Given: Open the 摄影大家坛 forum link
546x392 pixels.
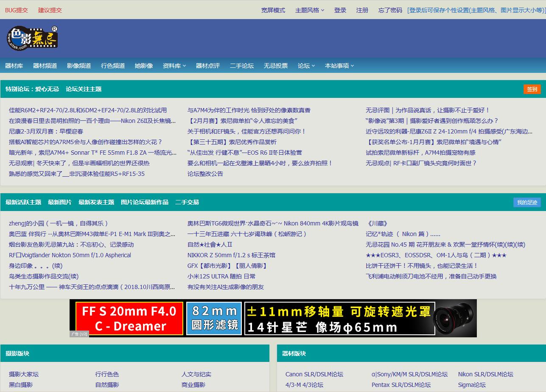Looking at the screenshot, I should tap(24, 374).
